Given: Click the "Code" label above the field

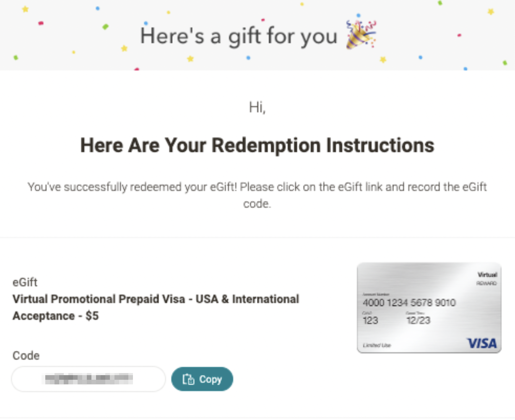Looking at the screenshot, I should pyautogui.click(x=26, y=355).
